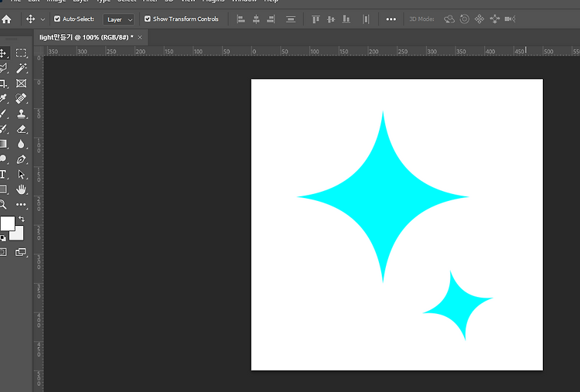Image resolution: width=580 pixels, height=392 pixels.
Task: Go to the Photoshop Home screen
Action: click(x=6, y=19)
